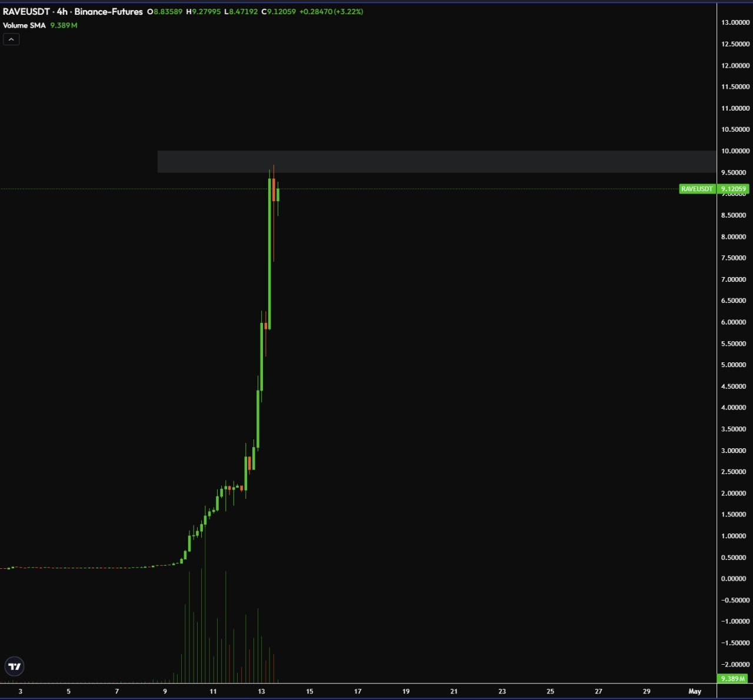Select the Volume SMA indicator label
This screenshot has width=753, height=700.
(24, 25)
